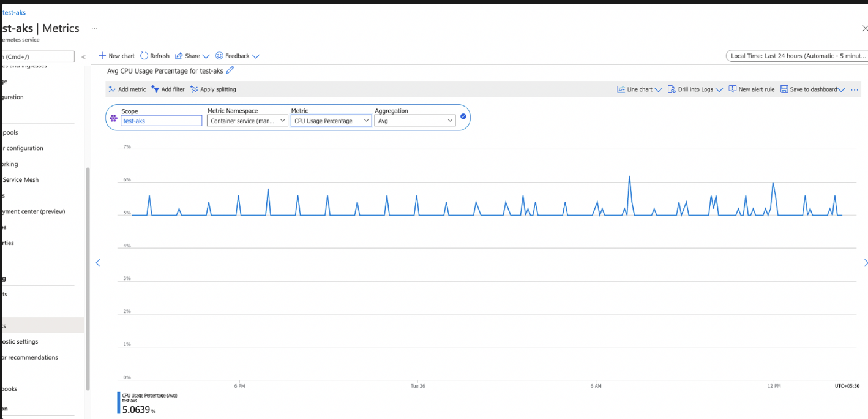
Task: Click the purple scope resource icon
Action: [x=113, y=118]
